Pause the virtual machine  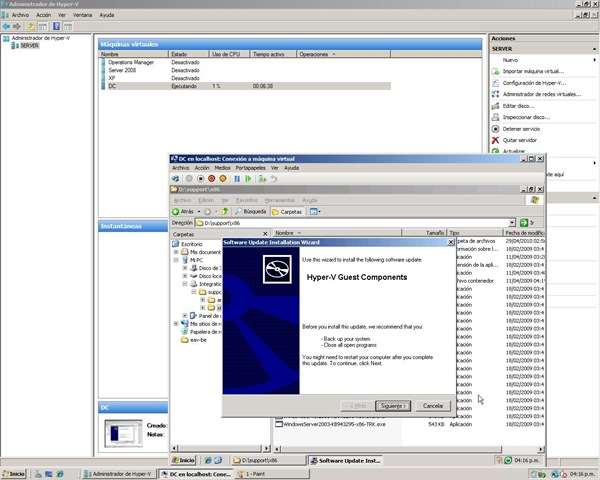coord(237,179)
